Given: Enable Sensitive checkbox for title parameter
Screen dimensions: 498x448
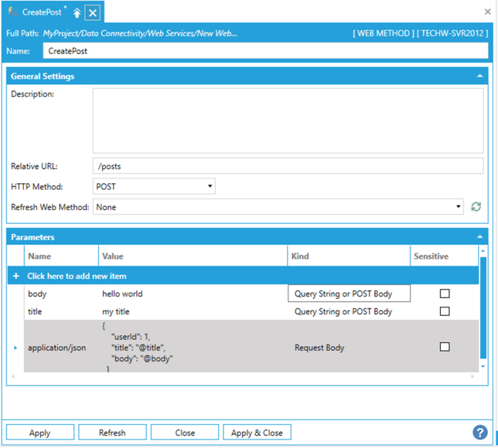Looking at the screenshot, I should coord(445,311).
